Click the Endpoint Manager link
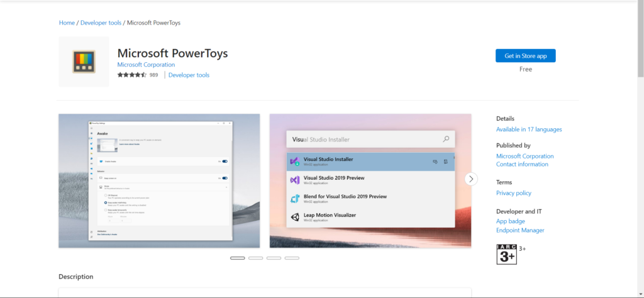This screenshot has width=644, height=298. (x=520, y=230)
